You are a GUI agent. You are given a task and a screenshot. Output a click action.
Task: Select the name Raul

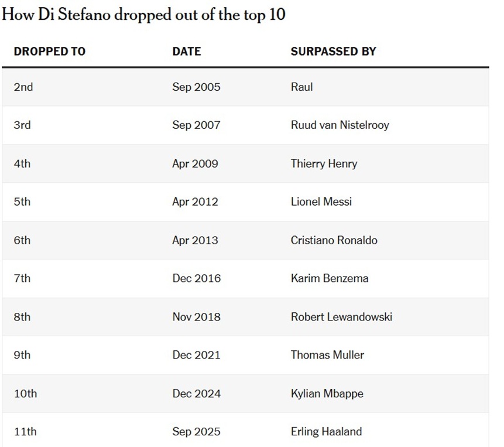(301, 87)
